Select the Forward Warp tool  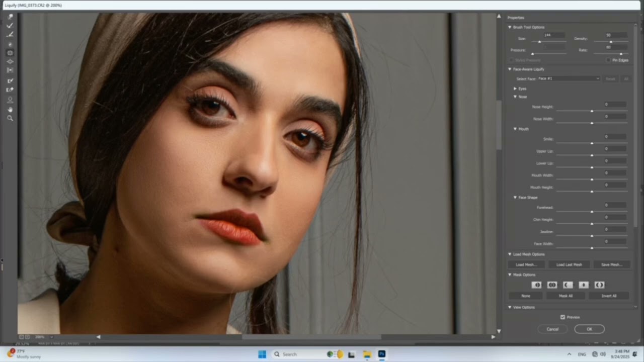[10, 17]
